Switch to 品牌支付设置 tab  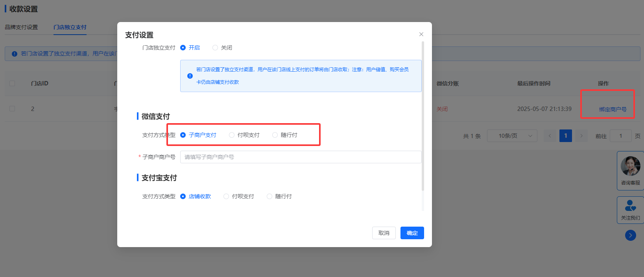click(x=21, y=27)
